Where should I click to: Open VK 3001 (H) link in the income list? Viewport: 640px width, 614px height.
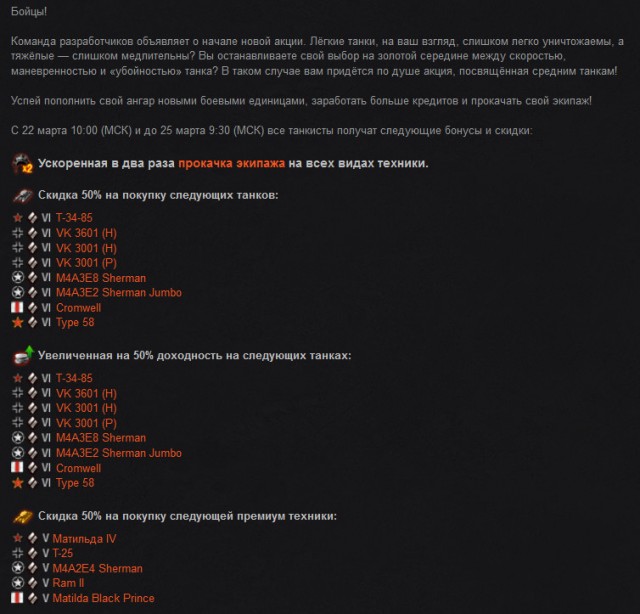tap(86, 408)
